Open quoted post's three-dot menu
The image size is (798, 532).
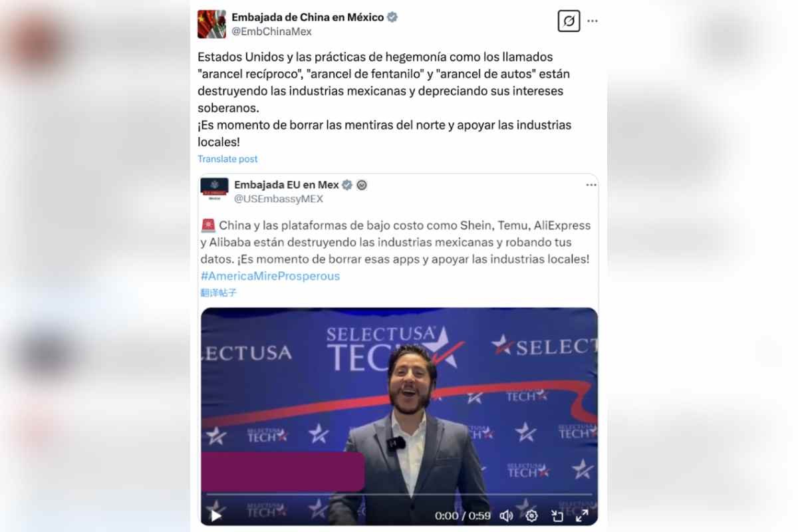pyautogui.click(x=591, y=185)
